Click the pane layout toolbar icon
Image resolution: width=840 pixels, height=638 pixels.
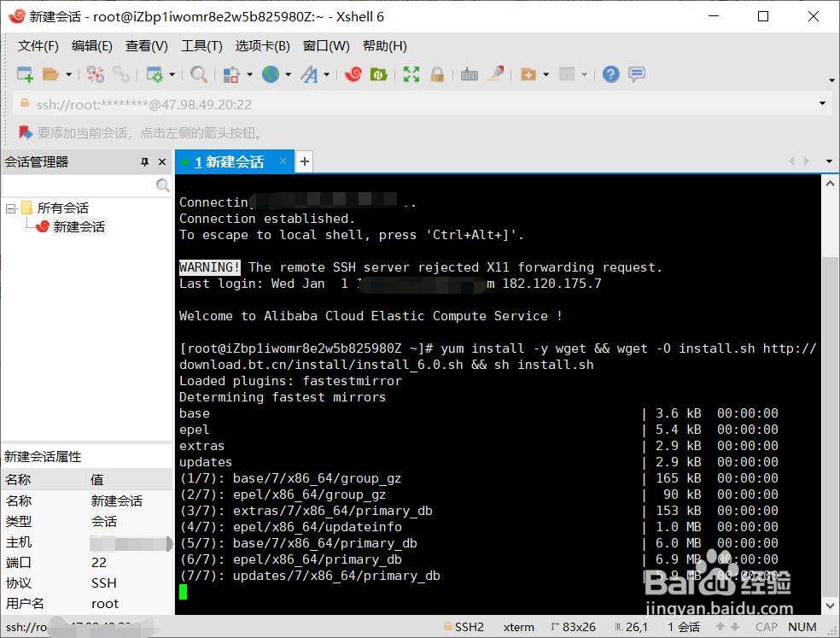567,74
